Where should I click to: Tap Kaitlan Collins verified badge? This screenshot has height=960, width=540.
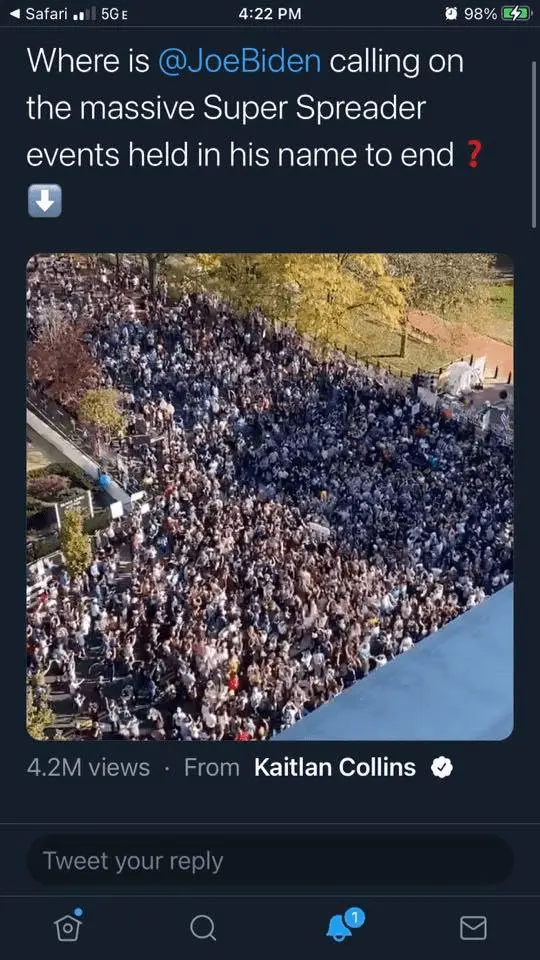(441, 767)
